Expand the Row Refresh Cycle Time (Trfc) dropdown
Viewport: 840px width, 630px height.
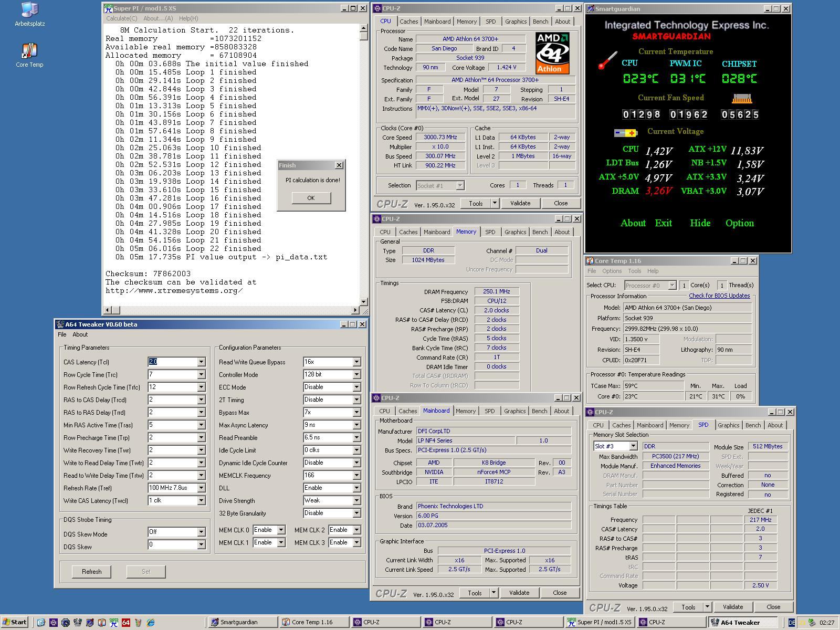point(201,387)
